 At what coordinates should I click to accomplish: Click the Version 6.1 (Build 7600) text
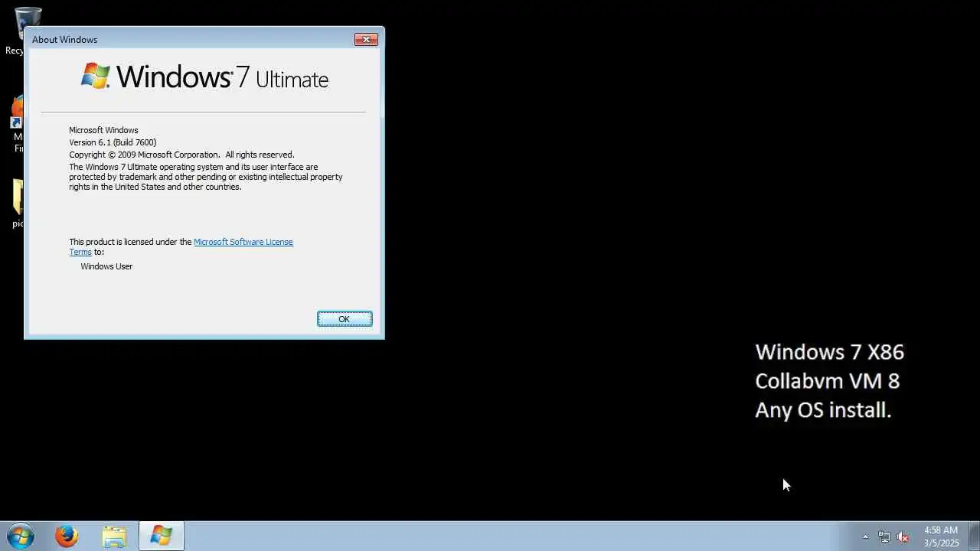click(113, 142)
